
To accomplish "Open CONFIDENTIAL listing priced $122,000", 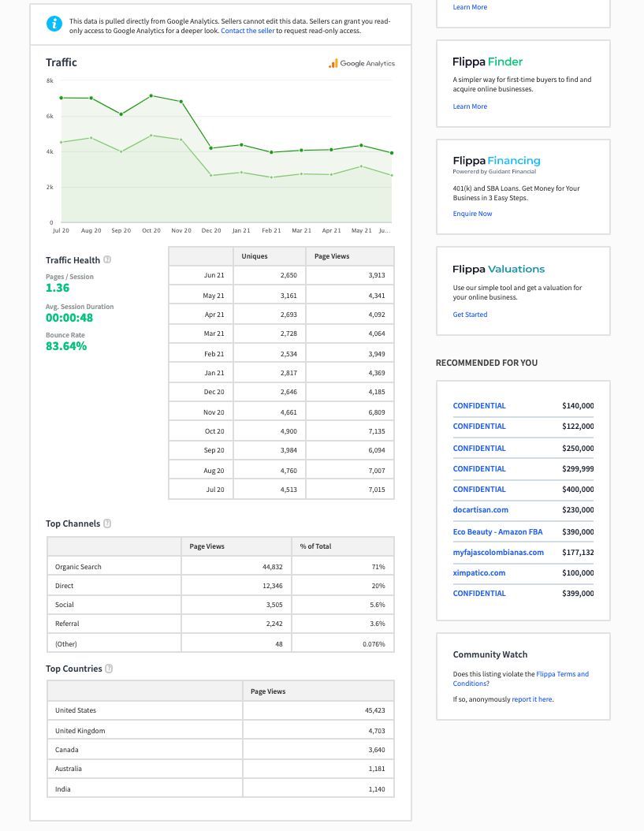I will click(x=479, y=426).
